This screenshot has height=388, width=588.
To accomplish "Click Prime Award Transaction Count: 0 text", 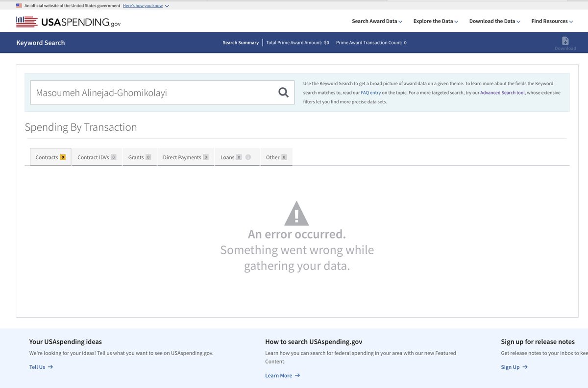I will coord(371,43).
